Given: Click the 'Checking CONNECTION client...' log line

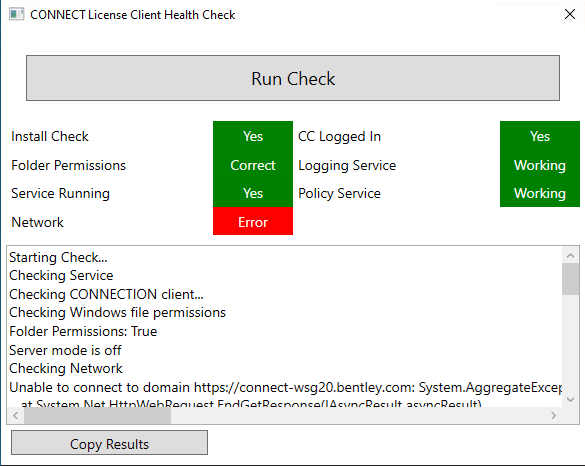Looking at the screenshot, I should (106, 294).
